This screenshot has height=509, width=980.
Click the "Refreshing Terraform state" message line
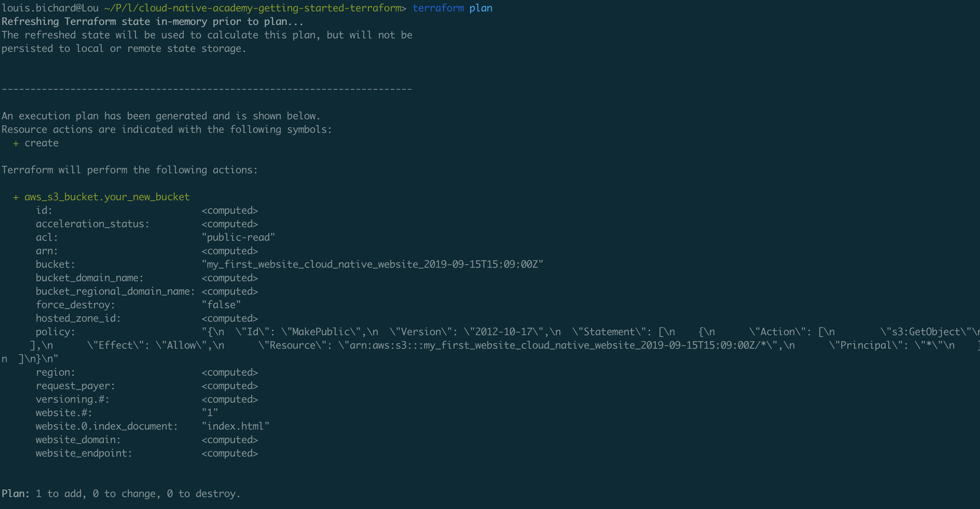click(x=152, y=22)
